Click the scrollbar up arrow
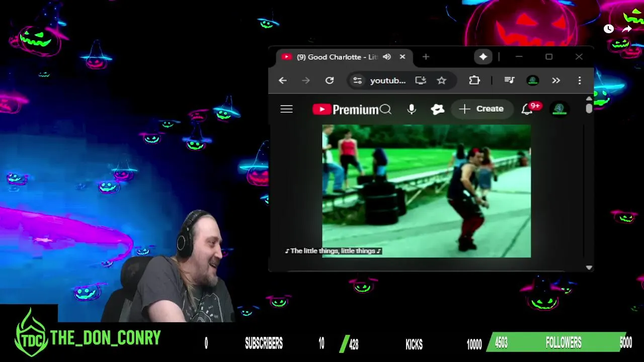644x362 pixels. point(589,98)
